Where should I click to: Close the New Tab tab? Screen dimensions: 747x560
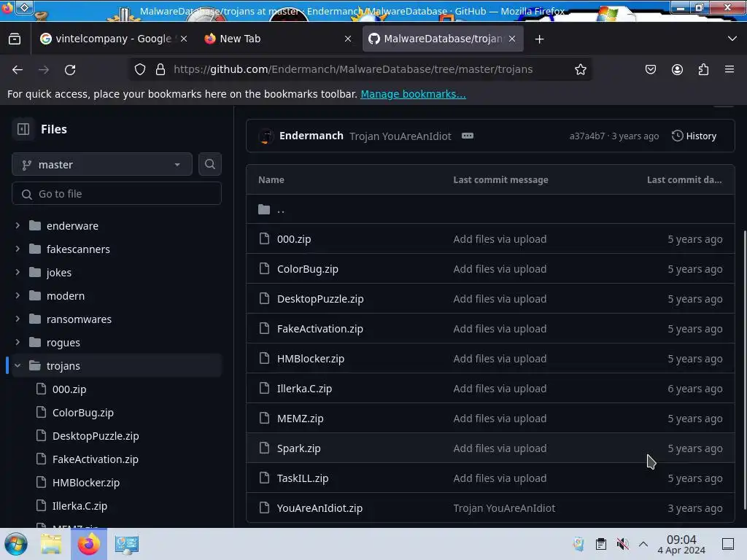click(348, 39)
